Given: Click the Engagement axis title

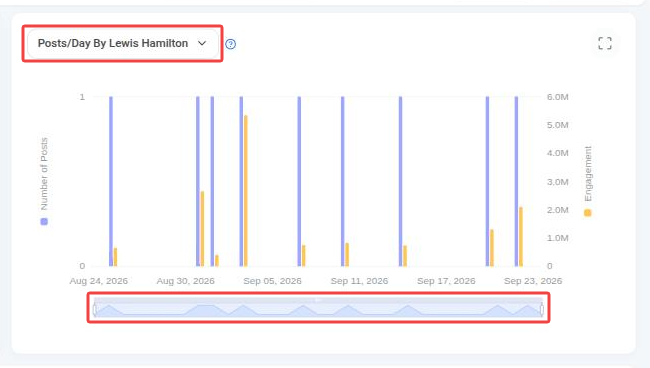Looking at the screenshot, I should coord(588,174).
